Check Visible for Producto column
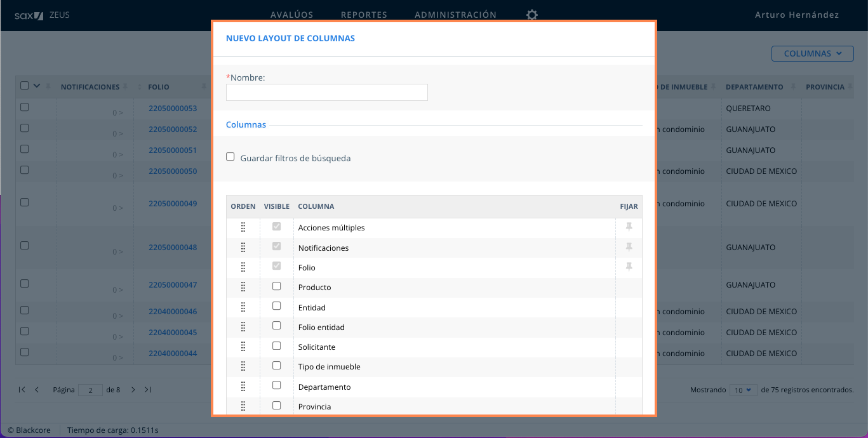868x438 pixels. [x=276, y=286]
